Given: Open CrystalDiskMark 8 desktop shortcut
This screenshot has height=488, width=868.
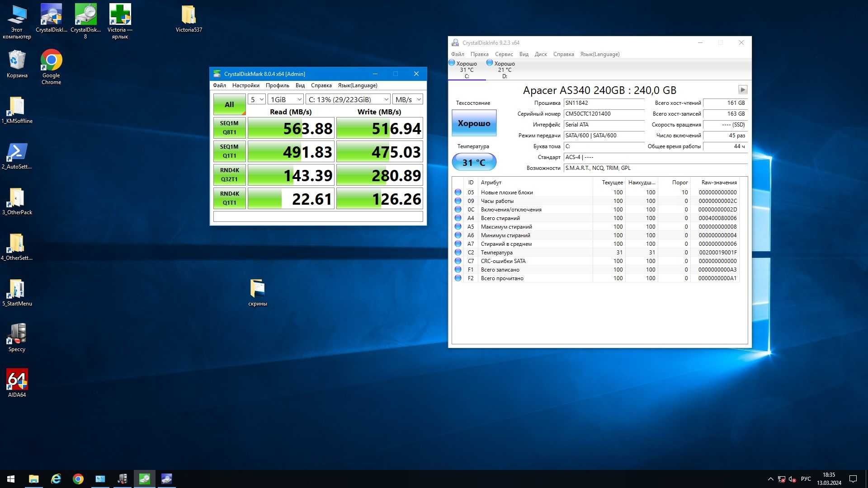Looking at the screenshot, I should click(85, 21).
